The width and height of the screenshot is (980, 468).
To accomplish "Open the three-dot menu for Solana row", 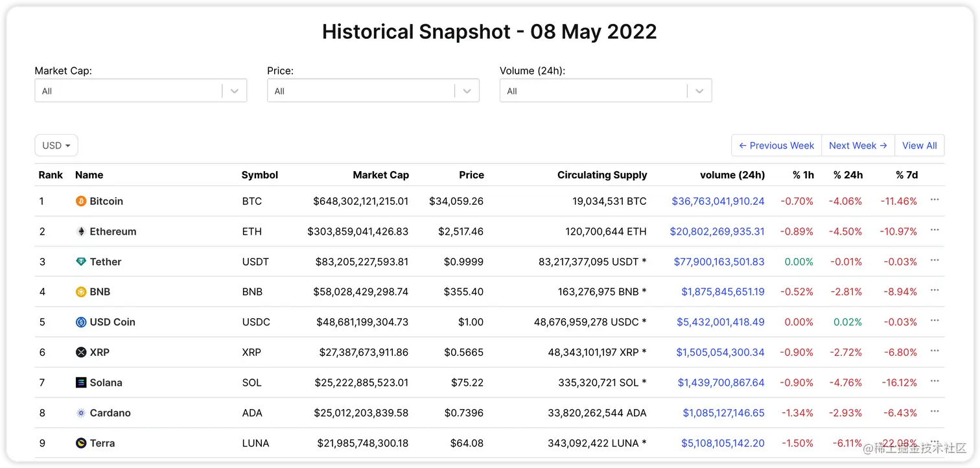I will click(935, 381).
